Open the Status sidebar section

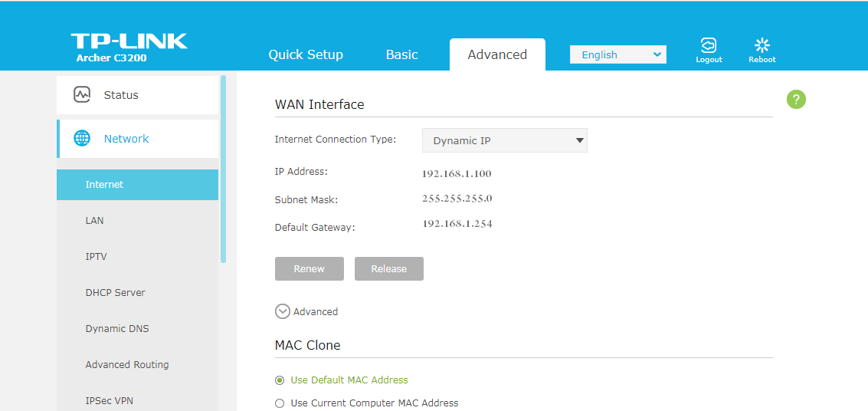(x=137, y=95)
